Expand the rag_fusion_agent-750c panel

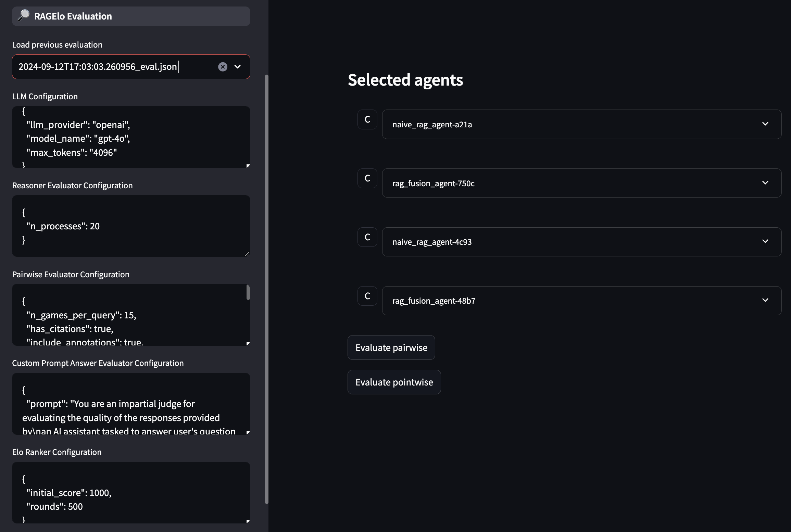pos(582,183)
